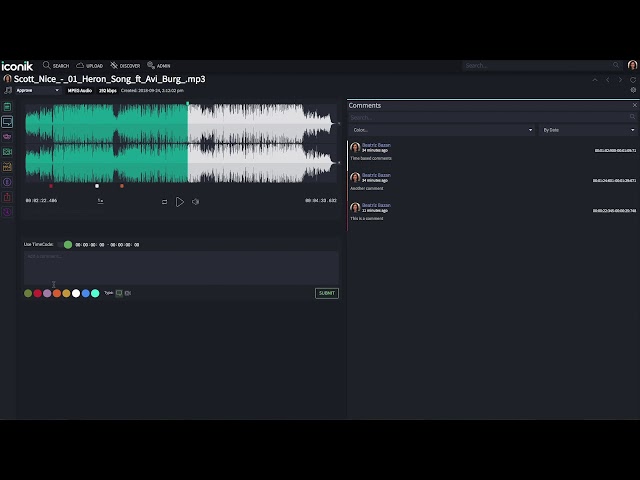Open the red share sidebar icon

point(7,197)
